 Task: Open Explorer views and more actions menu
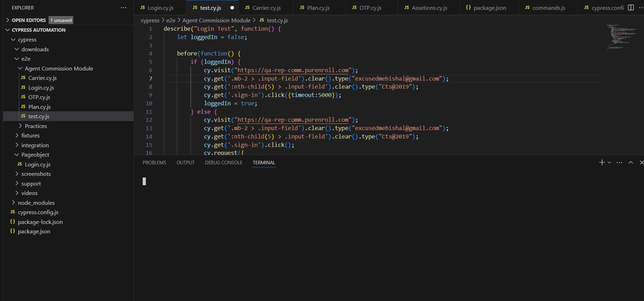(x=123, y=8)
